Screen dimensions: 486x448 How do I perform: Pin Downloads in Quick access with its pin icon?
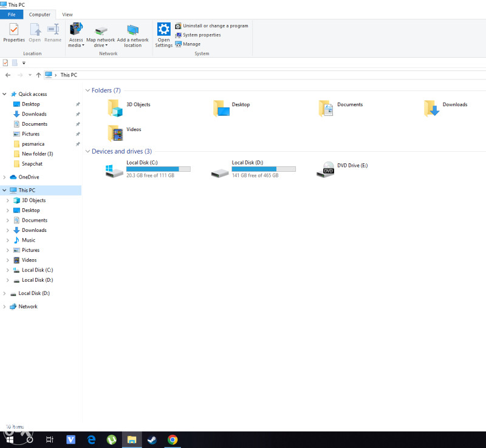pos(78,114)
